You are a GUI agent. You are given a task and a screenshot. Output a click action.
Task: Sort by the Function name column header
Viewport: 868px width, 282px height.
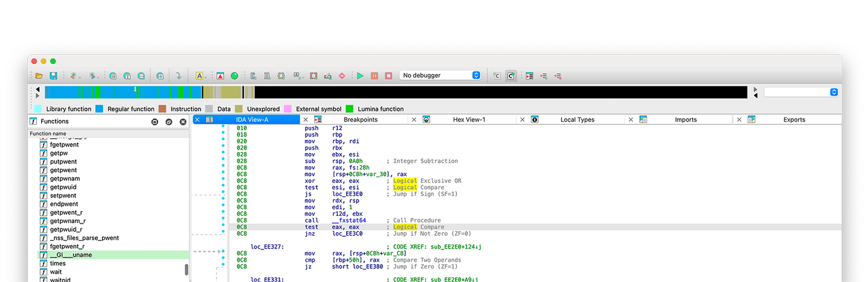click(x=108, y=134)
